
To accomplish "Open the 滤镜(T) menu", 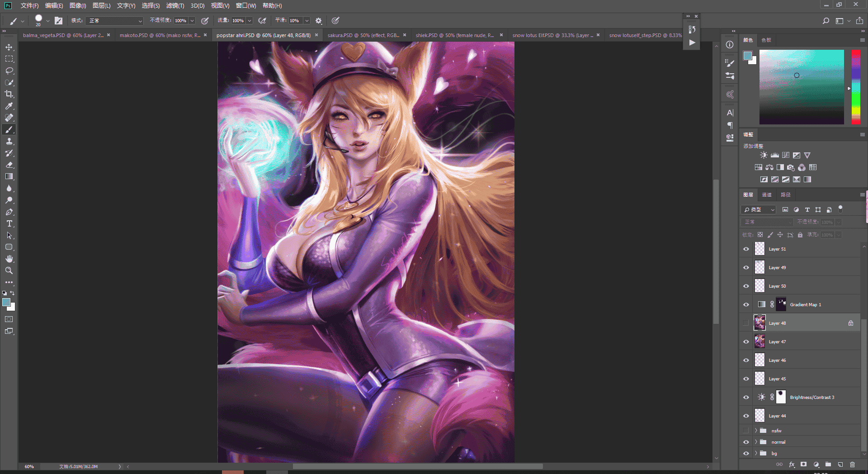I will click(x=175, y=5).
